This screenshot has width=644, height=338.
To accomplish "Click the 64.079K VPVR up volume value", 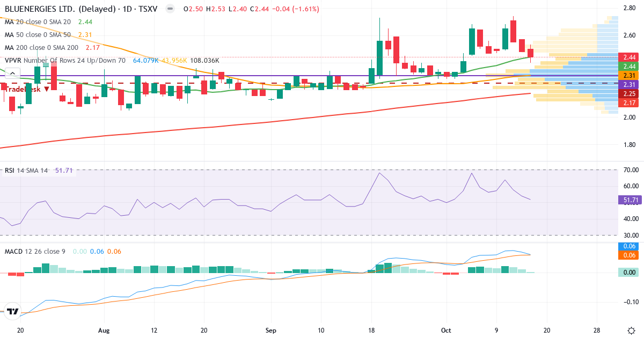I will click(145, 61).
